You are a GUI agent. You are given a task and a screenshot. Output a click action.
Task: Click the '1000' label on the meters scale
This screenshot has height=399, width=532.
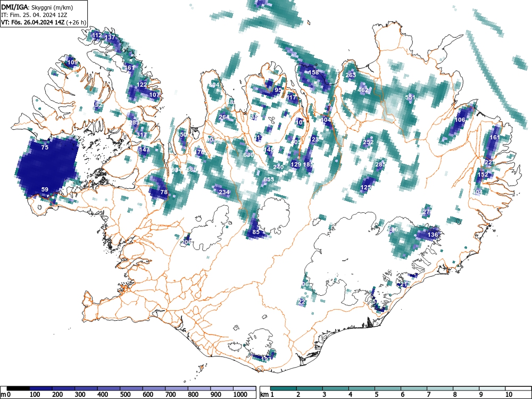pyautogui.click(x=240, y=395)
